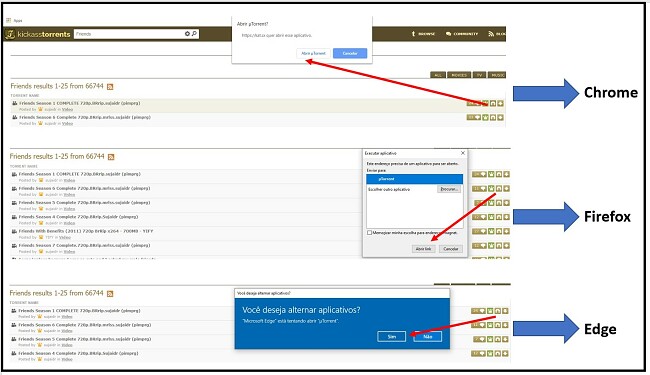Select the MOVIES category tab

click(x=459, y=75)
